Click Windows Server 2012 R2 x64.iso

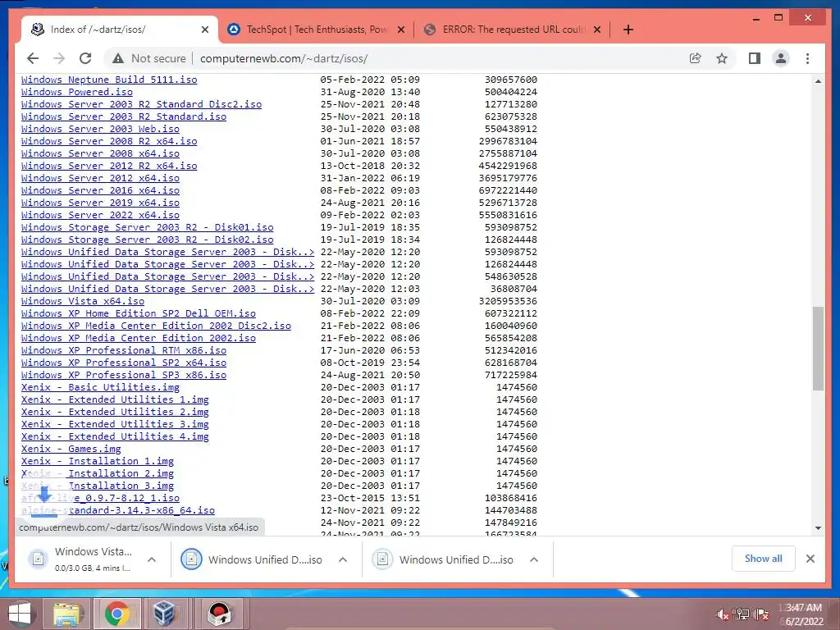(x=109, y=166)
